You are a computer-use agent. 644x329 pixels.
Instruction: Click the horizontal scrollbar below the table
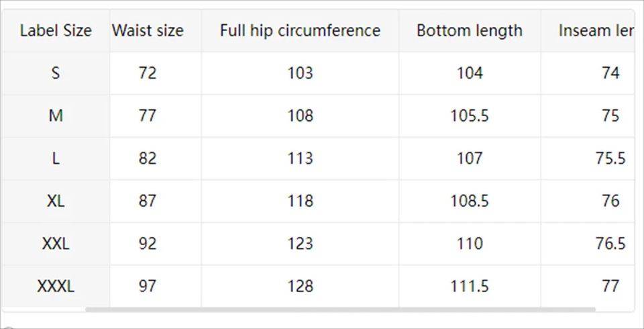pyautogui.click(x=340, y=310)
